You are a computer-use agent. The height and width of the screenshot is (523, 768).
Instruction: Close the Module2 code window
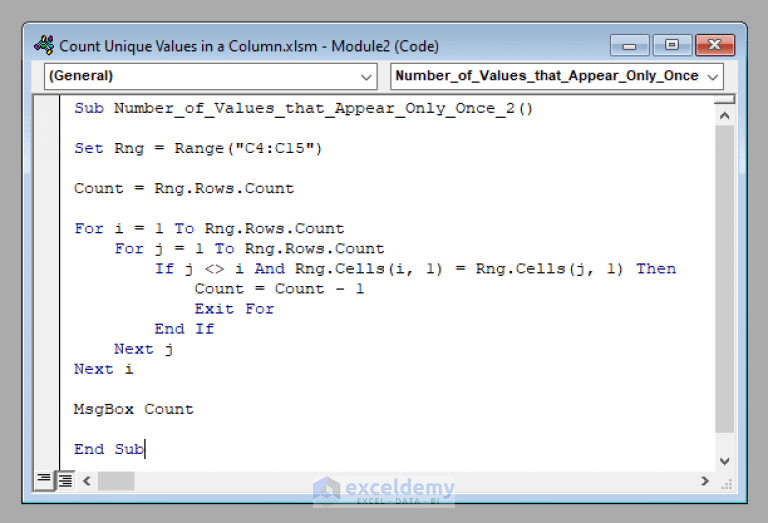[x=715, y=46]
